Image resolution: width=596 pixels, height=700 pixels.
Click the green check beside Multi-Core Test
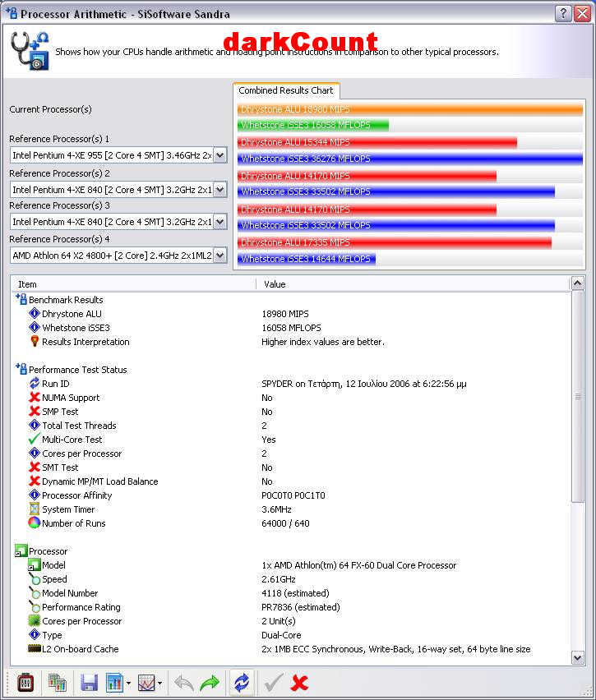click(35, 439)
